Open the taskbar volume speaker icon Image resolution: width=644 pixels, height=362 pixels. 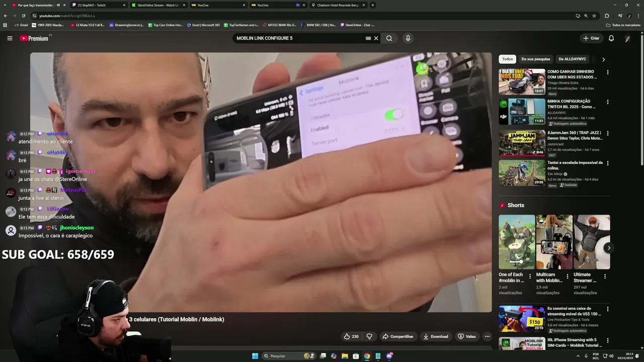tap(611, 356)
